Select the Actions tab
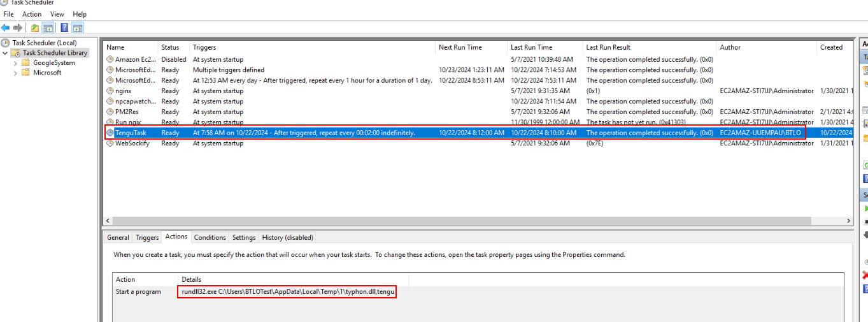This screenshot has height=322, width=868. pos(176,237)
